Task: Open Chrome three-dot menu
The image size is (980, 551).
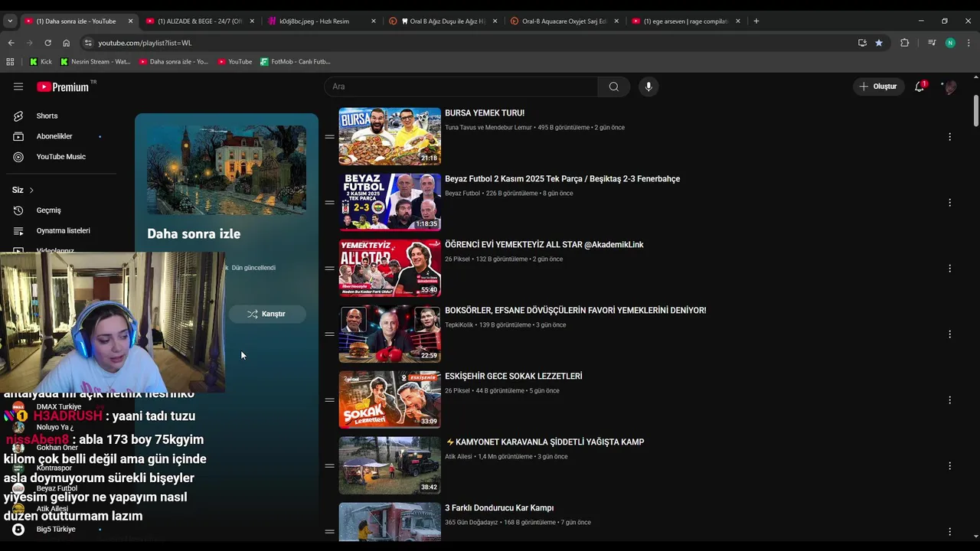Action: pos(969,43)
